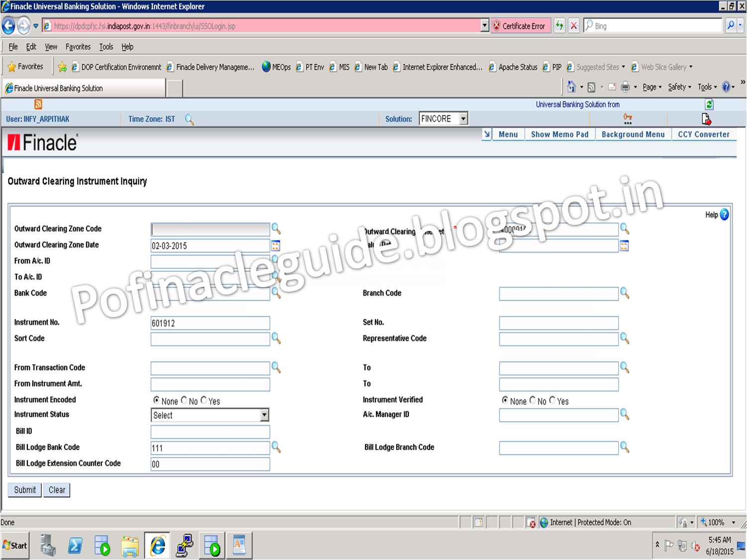Open the File menu
This screenshot has height=560, width=747.
pos(13,47)
